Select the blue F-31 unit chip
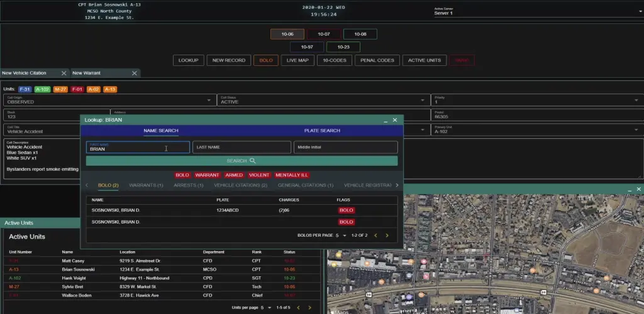The height and width of the screenshot is (314, 644). pos(25,89)
